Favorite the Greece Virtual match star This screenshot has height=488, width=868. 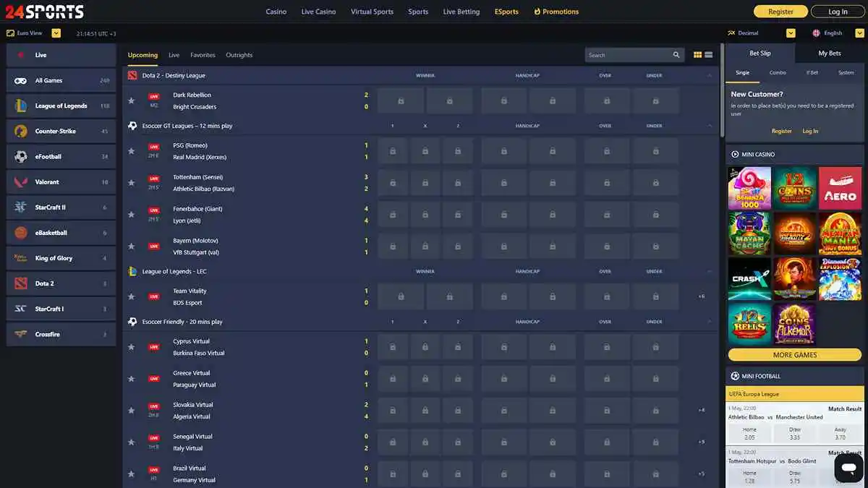[x=131, y=379]
